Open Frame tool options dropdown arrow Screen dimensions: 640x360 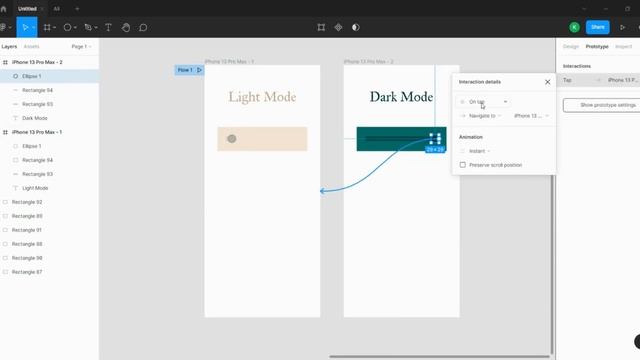(x=54, y=28)
